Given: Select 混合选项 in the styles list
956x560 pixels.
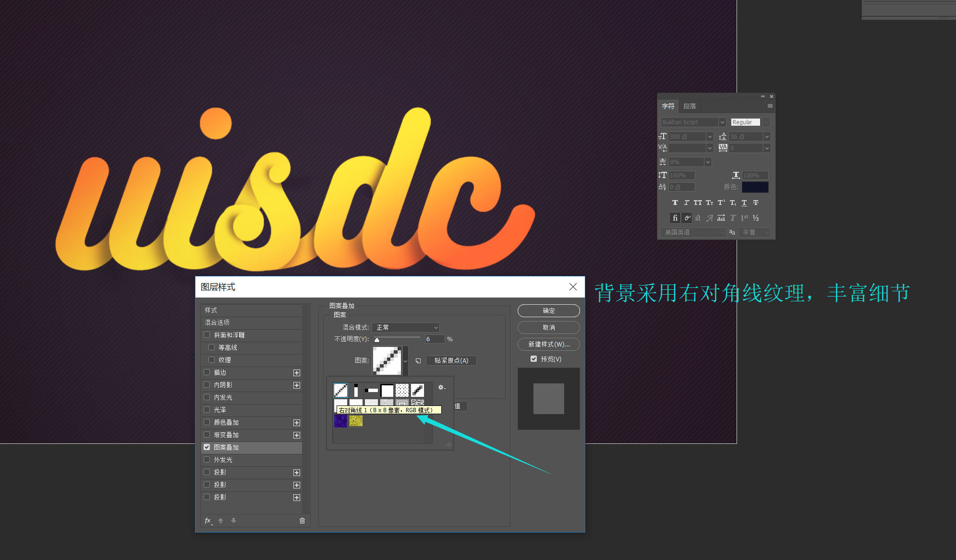Looking at the screenshot, I should tap(218, 322).
